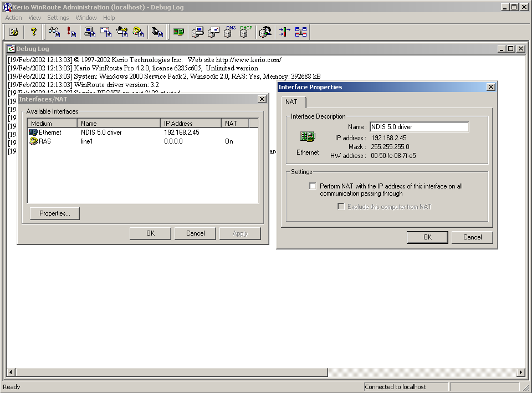The width and height of the screenshot is (532, 393).
Task: Open the security log hand-key icon
Action: [x=122, y=32]
